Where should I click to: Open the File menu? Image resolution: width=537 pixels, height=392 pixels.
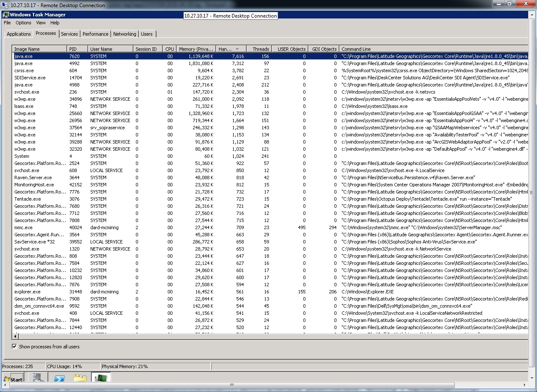(7, 23)
